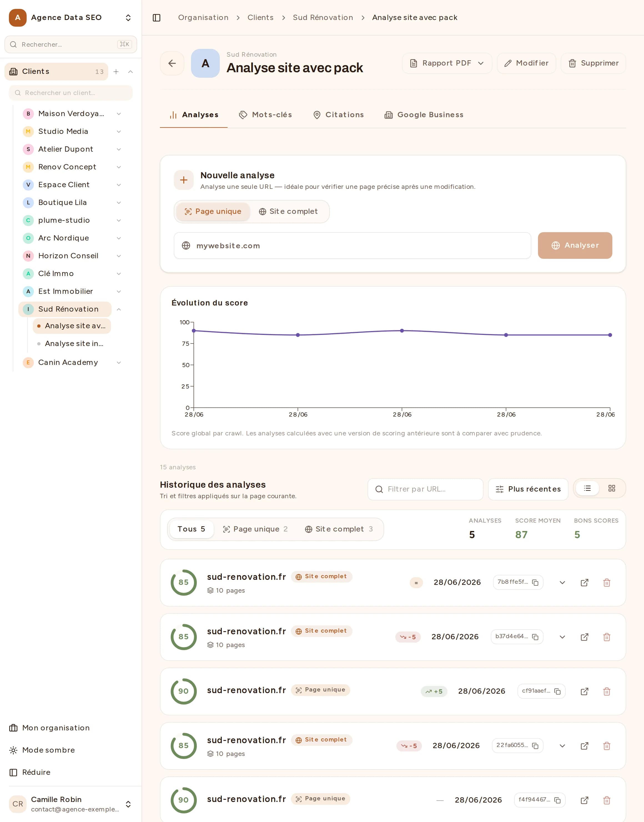
Task: Expand details of the 22fa6055 analysis
Action: (x=562, y=746)
